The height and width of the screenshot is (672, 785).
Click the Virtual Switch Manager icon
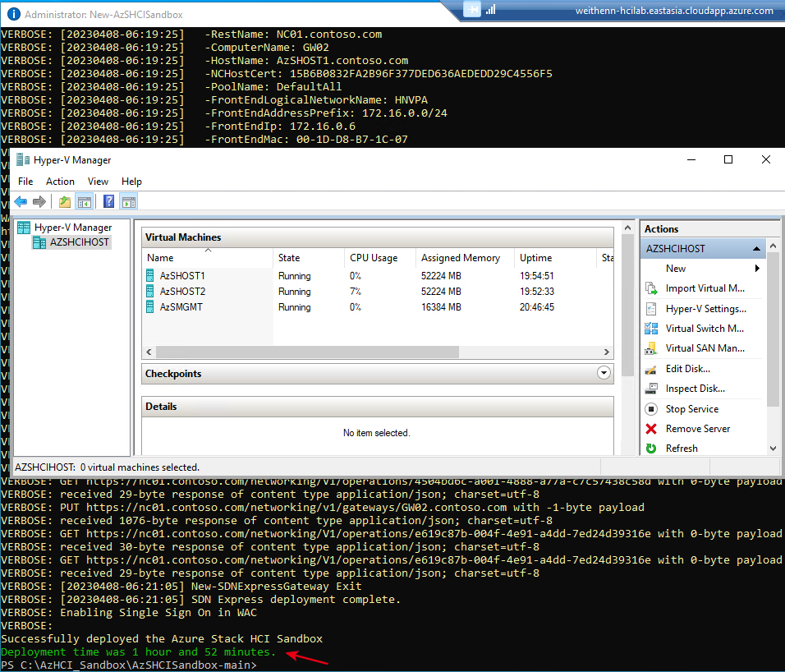(x=651, y=329)
